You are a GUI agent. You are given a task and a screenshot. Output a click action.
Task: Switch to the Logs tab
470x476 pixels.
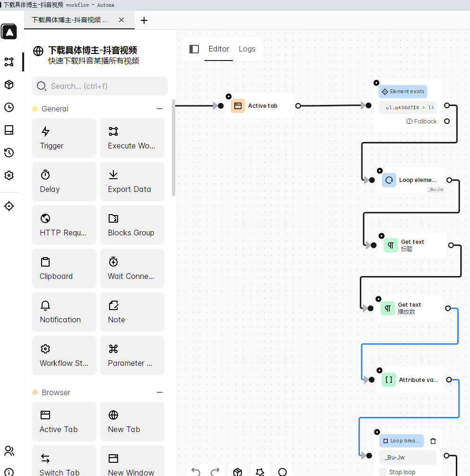coord(247,49)
